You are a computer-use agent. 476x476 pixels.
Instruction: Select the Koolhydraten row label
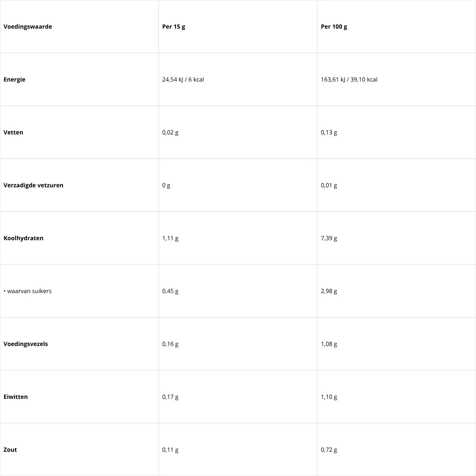tap(23, 238)
